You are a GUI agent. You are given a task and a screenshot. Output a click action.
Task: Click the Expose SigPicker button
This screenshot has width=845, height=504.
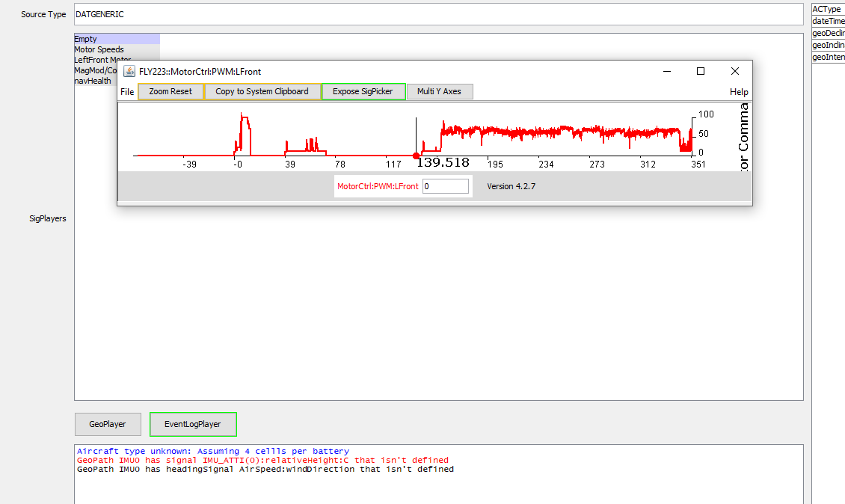[x=363, y=91]
